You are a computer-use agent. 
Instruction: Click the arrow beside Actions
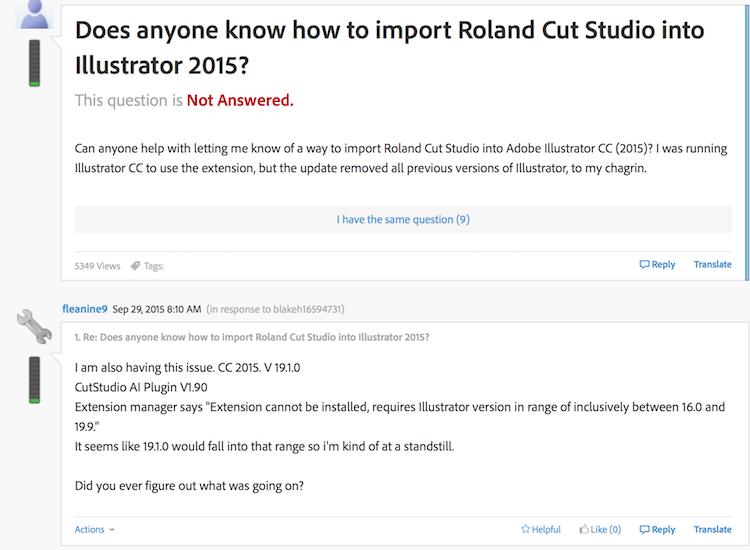click(112, 530)
